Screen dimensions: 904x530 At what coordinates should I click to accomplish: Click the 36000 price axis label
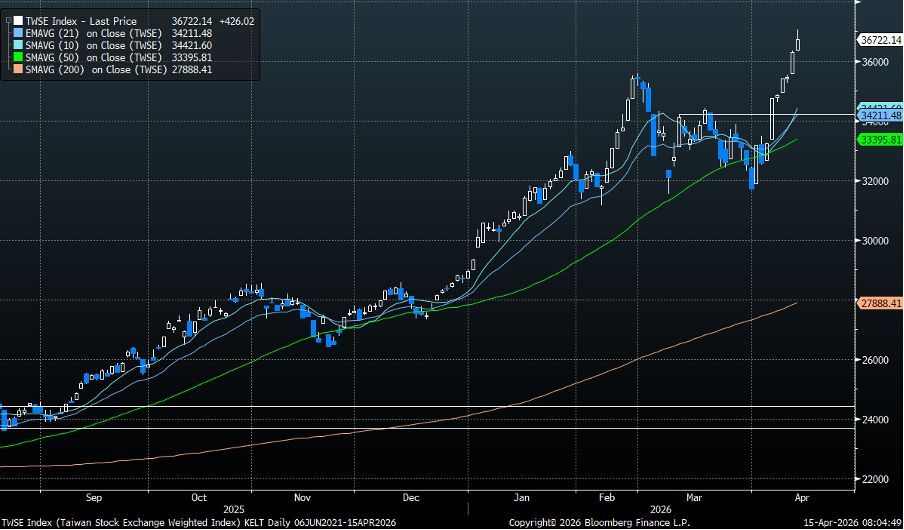tap(873, 62)
